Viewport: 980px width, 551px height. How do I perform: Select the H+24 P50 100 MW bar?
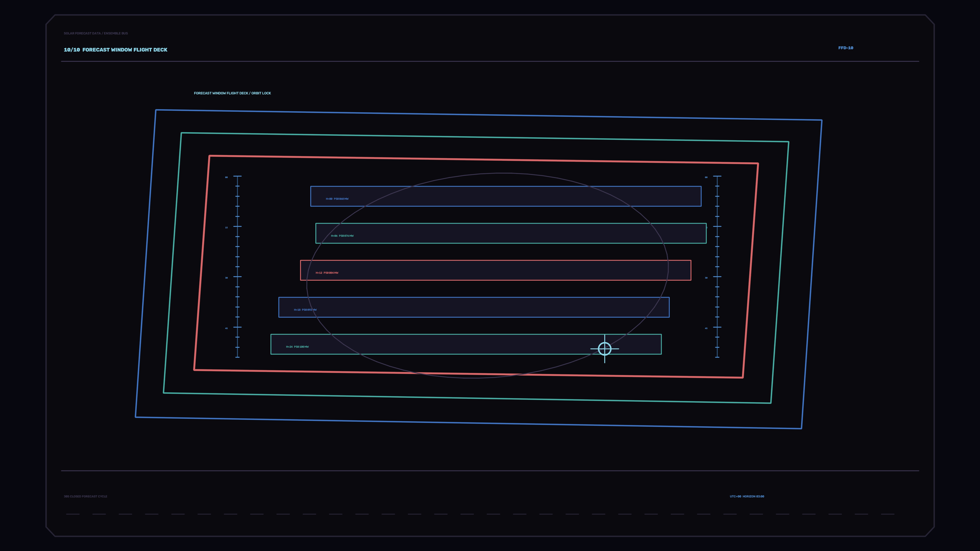pos(466,344)
